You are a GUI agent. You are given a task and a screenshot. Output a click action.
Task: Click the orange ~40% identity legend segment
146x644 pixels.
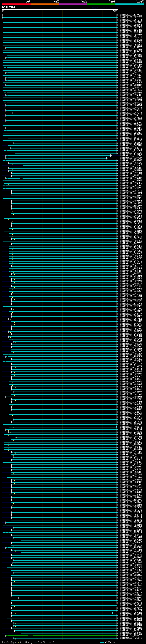[x=45, y=4]
